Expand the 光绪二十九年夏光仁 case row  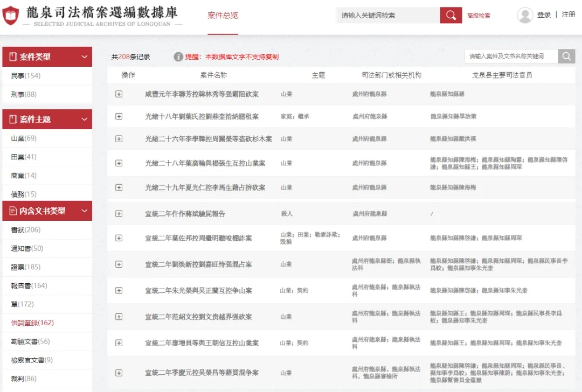click(x=119, y=188)
